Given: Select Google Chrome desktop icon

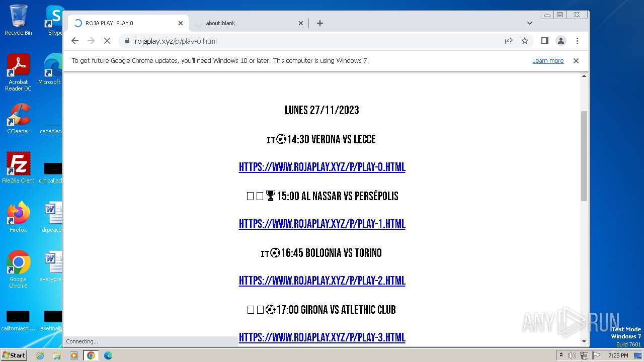Looking at the screenshot, I should [x=18, y=269].
